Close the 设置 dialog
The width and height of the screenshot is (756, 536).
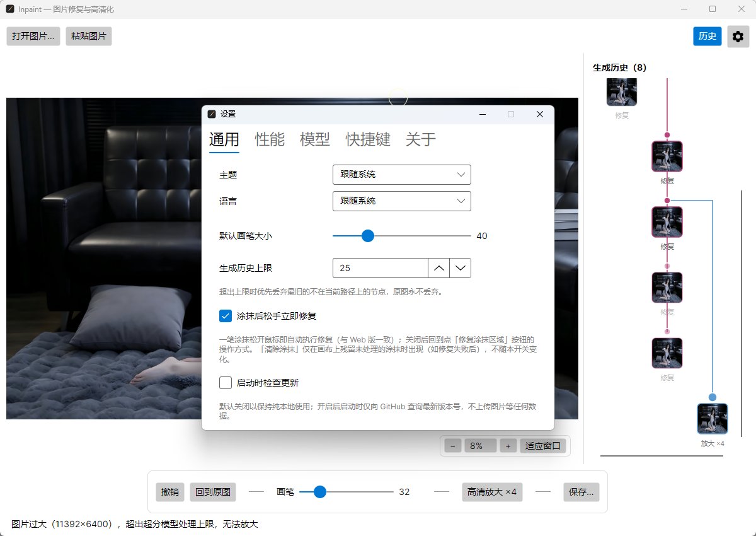click(x=539, y=114)
